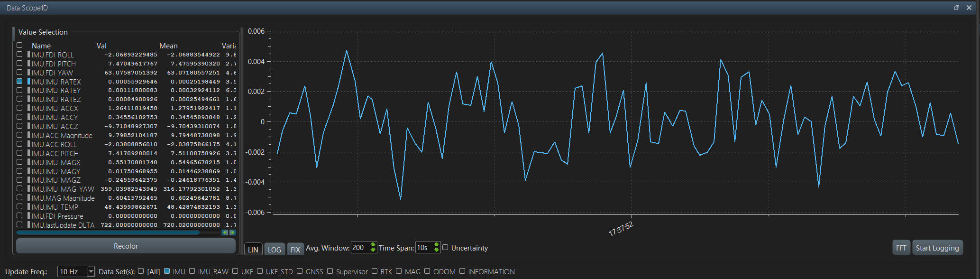The width and height of the screenshot is (980, 279).
Task: Select the IMU.IMU MAG YAW row name
Action: (x=63, y=189)
